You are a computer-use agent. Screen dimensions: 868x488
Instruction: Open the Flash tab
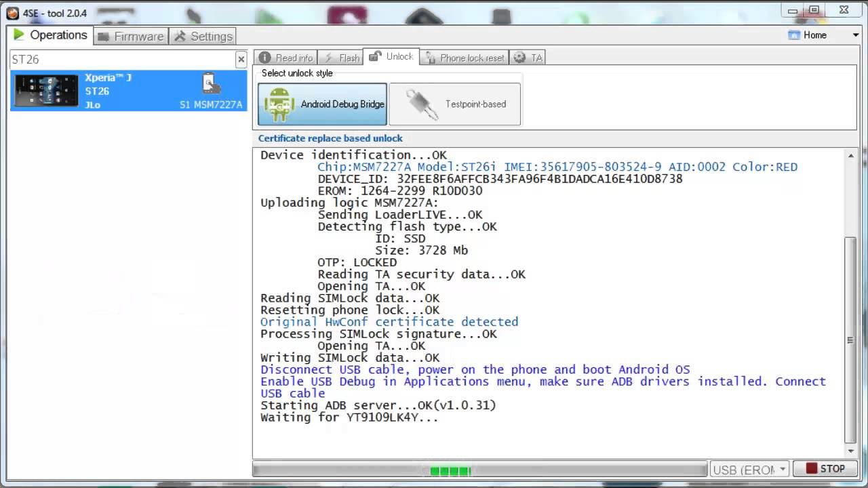[341, 58]
